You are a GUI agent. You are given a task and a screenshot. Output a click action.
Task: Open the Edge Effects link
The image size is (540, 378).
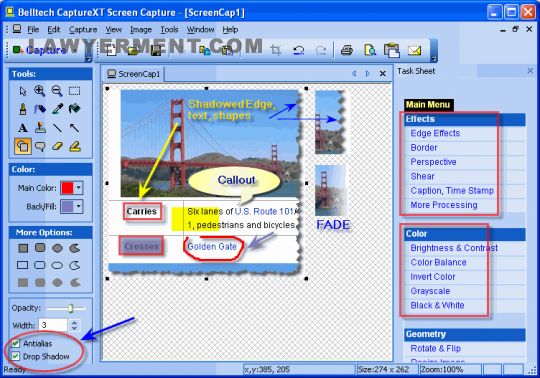click(435, 133)
